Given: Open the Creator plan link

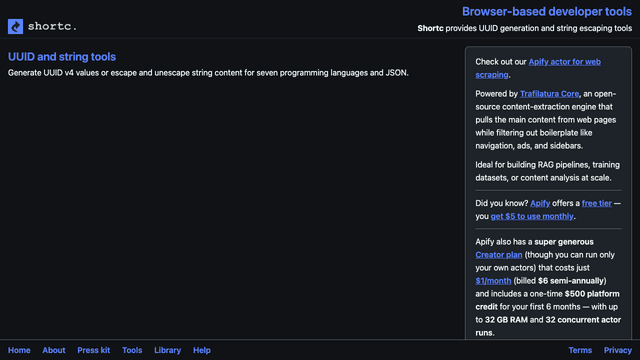Looking at the screenshot, I should (499, 255).
